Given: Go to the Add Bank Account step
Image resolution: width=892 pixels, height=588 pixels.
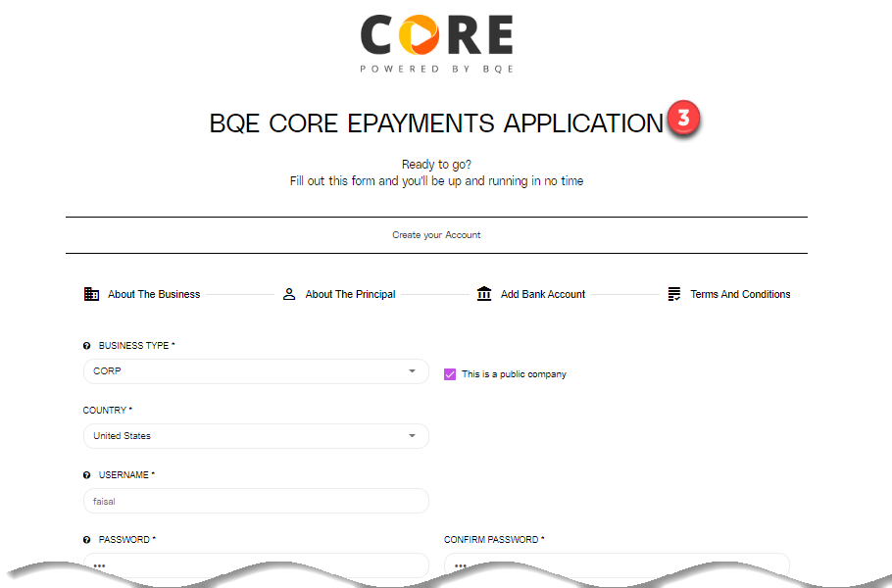Looking at the screenshot, I should point(530,294).
